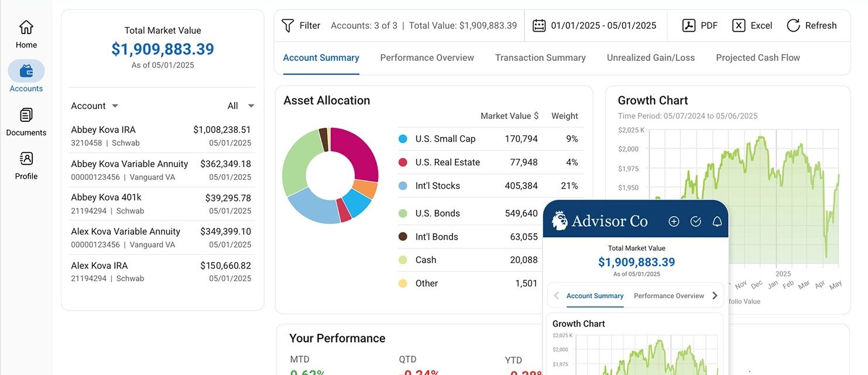Select Account Summary tab in mobile preview
The width and height of the screenshot is (868, 375).
[x=595, y=296]
